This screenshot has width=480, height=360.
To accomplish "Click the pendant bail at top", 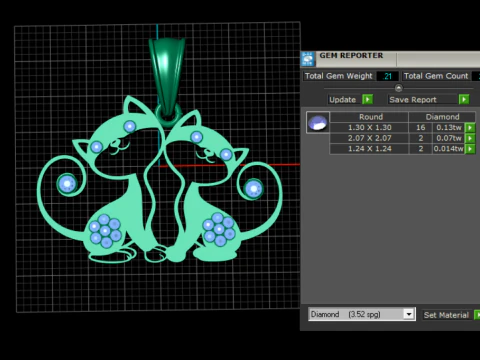I will tap(167, 77).
